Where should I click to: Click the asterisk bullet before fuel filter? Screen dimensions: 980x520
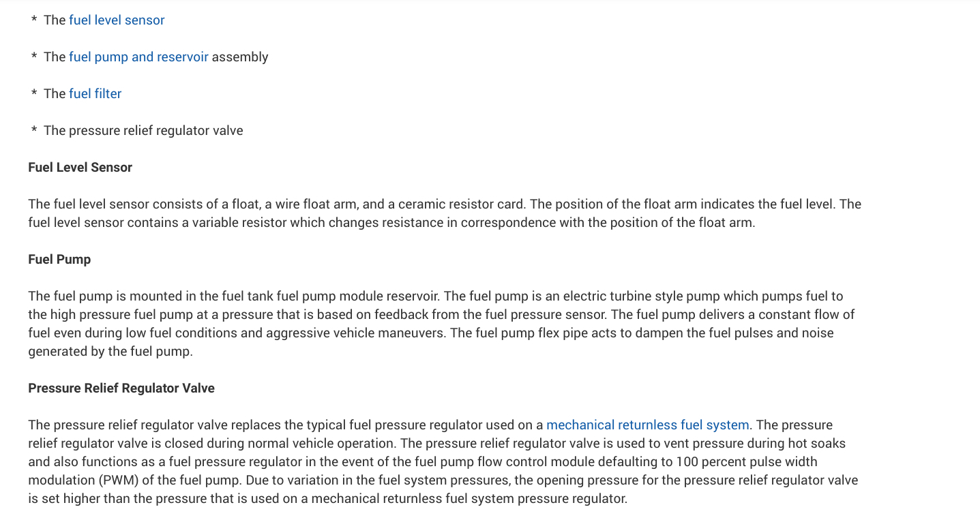(34, 95)
